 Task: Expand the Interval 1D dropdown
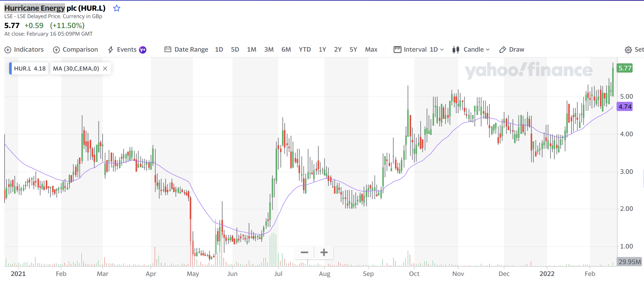pyautogui.click(x=419, y=50)
